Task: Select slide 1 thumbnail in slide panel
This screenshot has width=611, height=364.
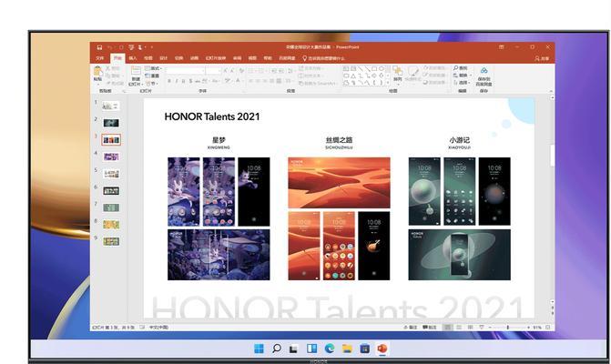Action: 111,106
